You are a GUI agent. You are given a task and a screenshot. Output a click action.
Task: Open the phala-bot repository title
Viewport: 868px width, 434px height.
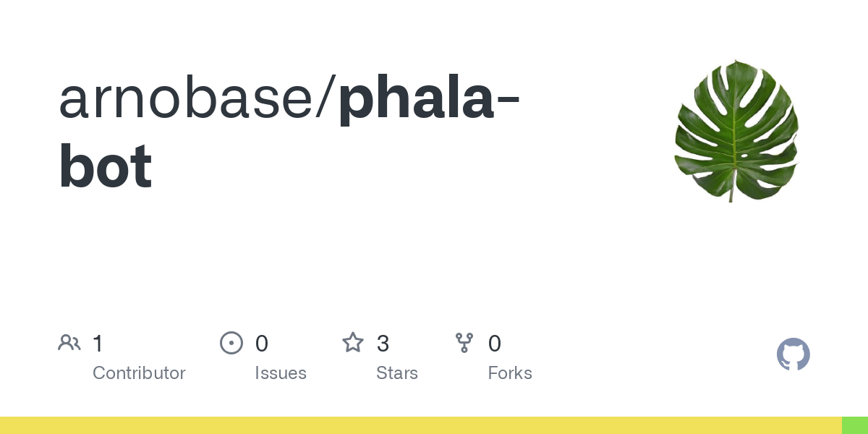(289, 132)
